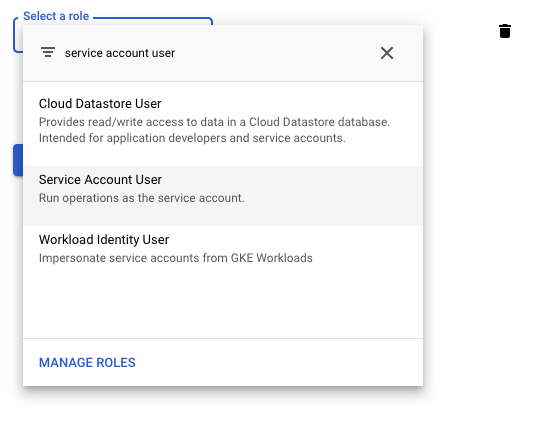Click the blue button peeking behind the popup
This screenshot has width=552, height=434.
tap(18, 159)
